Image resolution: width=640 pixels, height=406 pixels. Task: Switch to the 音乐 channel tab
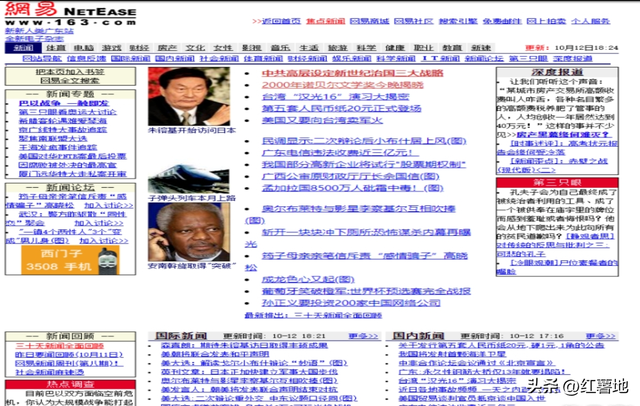click(280, 48)
